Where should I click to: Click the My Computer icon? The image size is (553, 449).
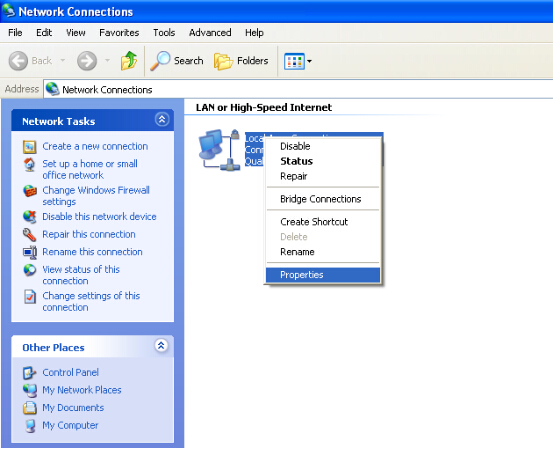[x=30, y=426]
